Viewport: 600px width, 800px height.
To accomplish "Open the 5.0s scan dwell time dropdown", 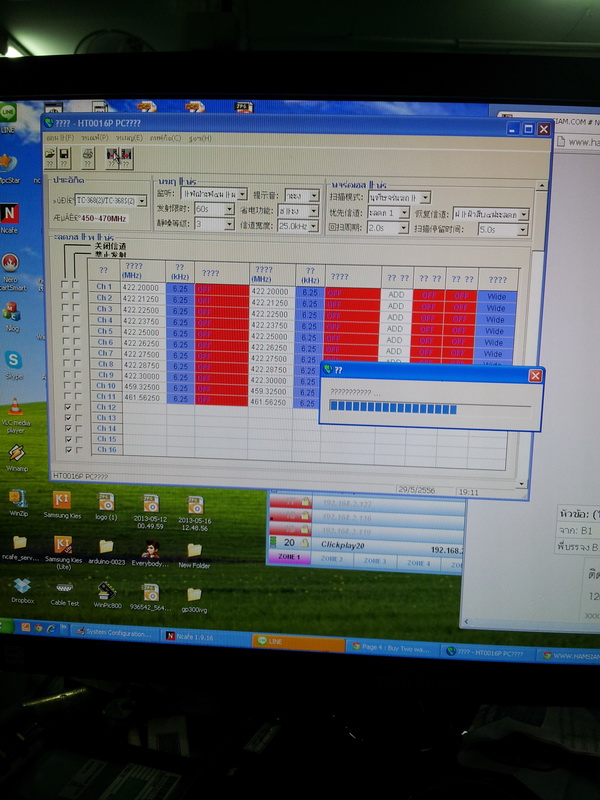I will (x=503, y=230).
